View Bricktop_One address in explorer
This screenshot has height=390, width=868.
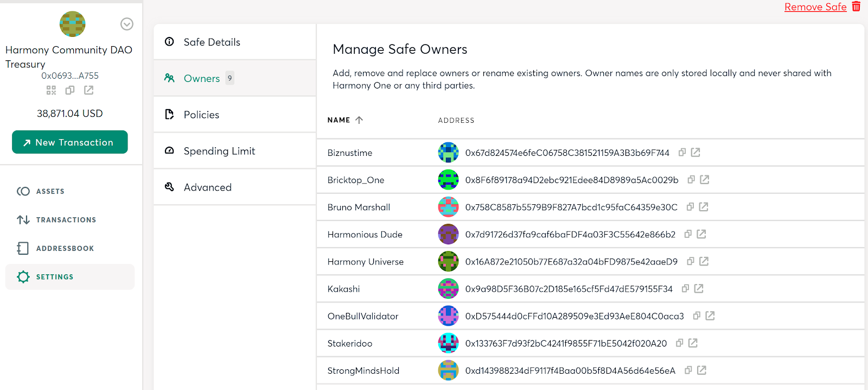[x=705, y=180]
